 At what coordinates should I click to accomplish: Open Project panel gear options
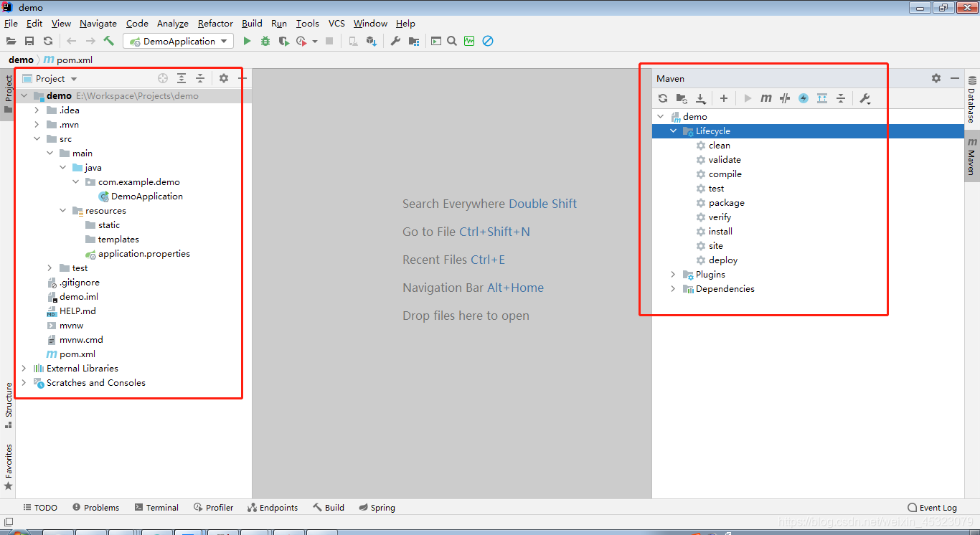224,78
